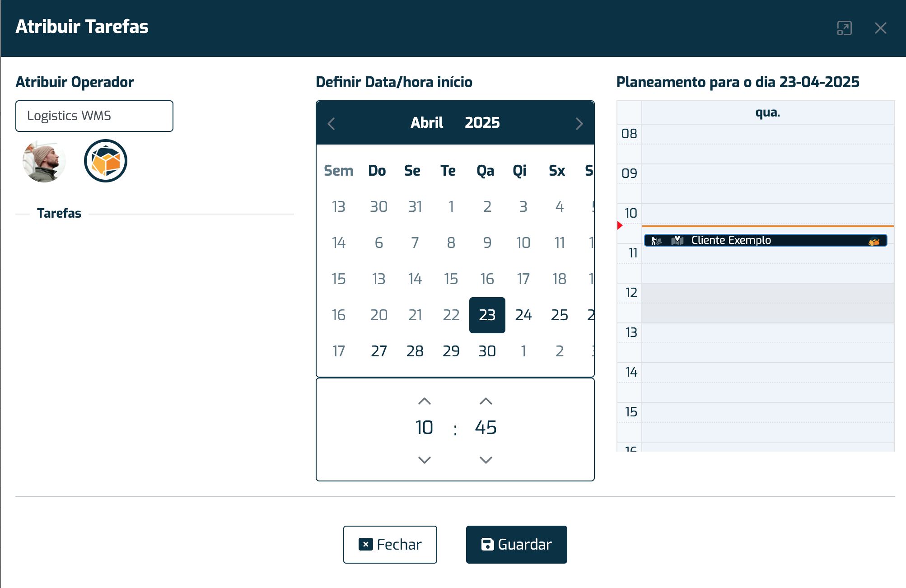Go to previous month in calendar
The image size is (906, 588).
[331, 124]
